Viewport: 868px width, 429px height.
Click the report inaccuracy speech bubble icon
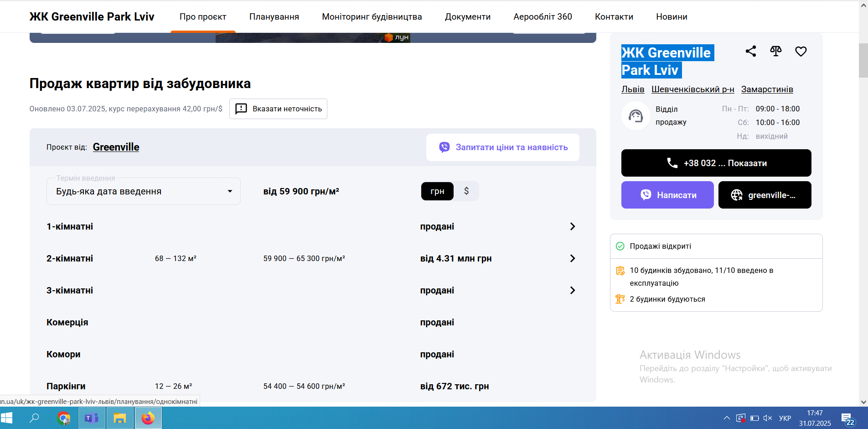pyautogui.click(x=241, y=109)
